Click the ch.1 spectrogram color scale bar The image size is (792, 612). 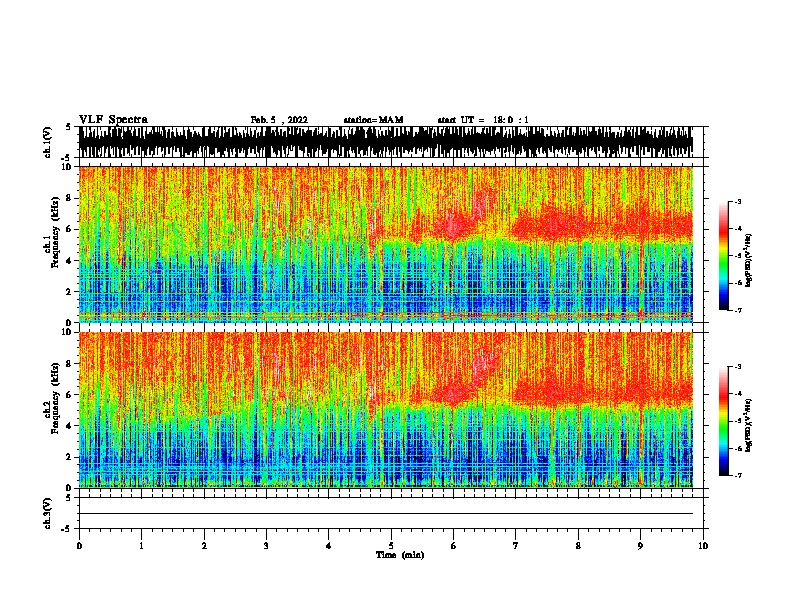coord(724,256)
